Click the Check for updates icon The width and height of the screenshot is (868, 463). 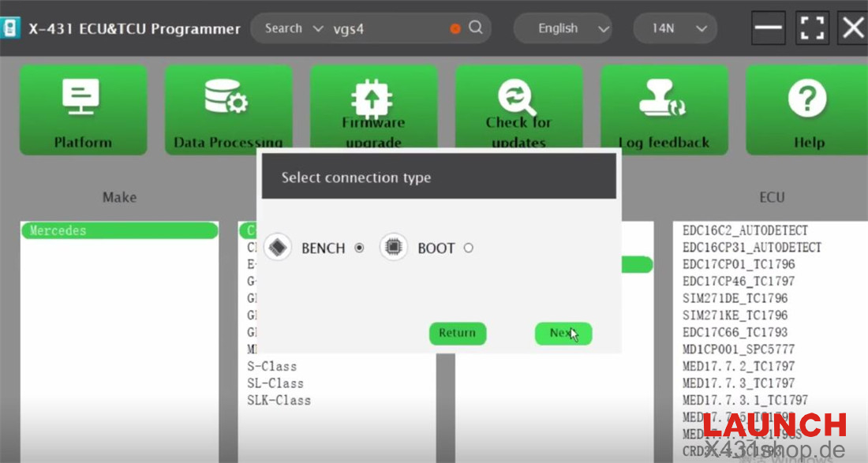[x=518, y=99]
